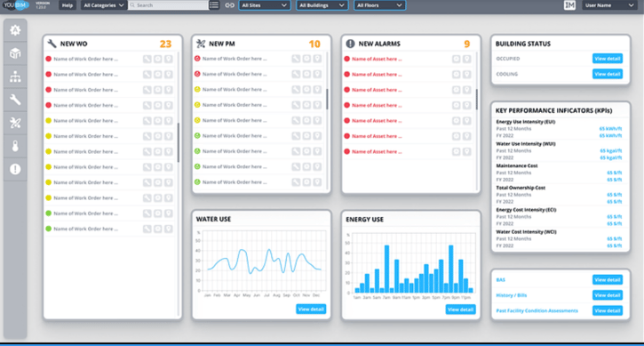The image size is (644, 346).
Task: Click the wrench work orders sidebar icon
Action: tap(15, 100)
